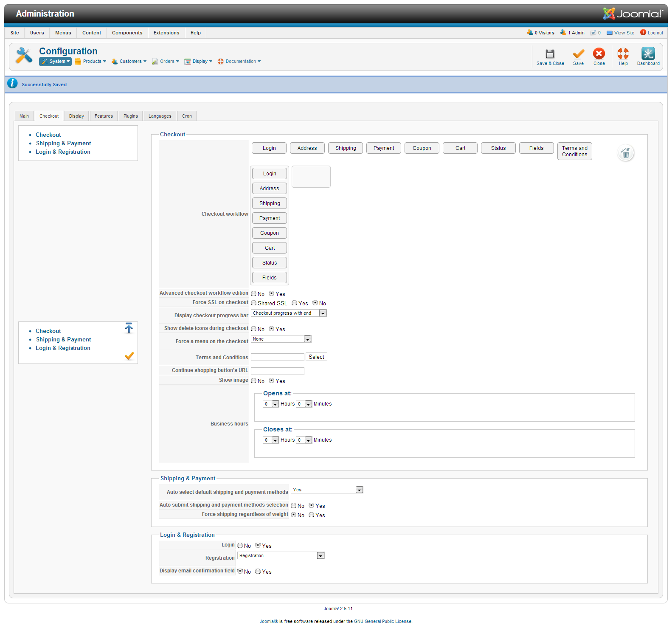The height and width of the screenshot is (634, 672).
Task: Click the Continue shopping button's URL field
Action: click(278, 371)
